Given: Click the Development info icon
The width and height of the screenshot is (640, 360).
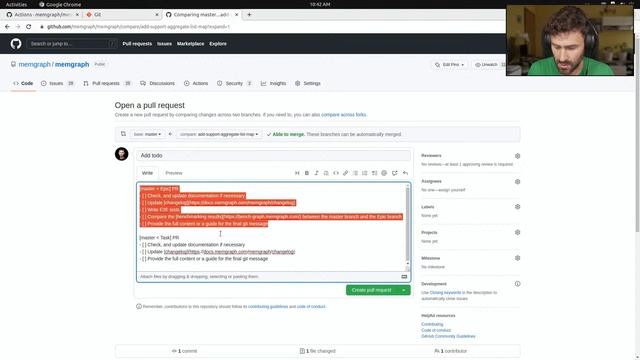Looking at the screenshot, I should pyautogui.click(x=518, y=284).
